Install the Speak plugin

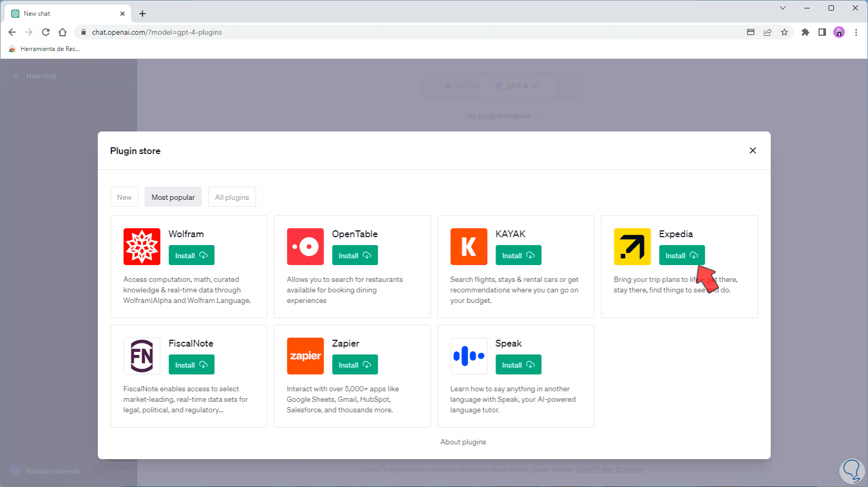[518, 365]
